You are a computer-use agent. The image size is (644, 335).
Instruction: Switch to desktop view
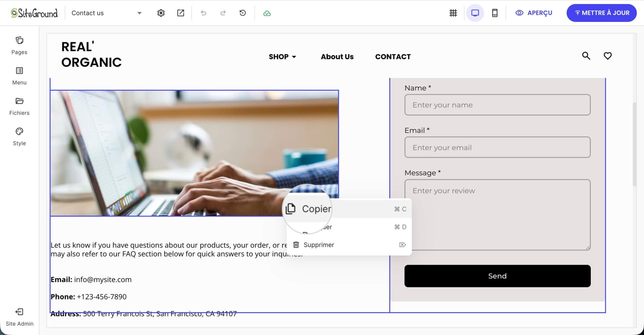pyautogui.click(x=475, y=13)
